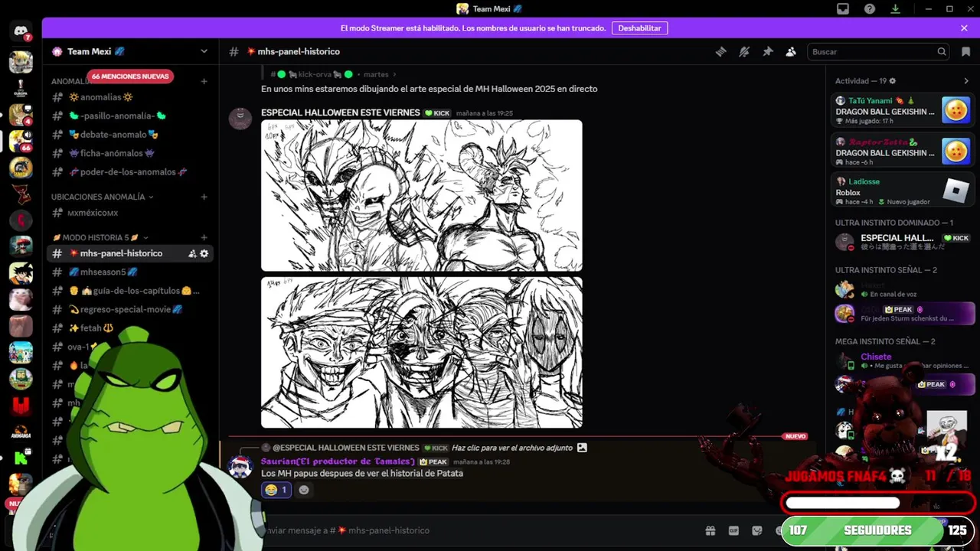Close the Streamer mode purple banner

point(964,28)
